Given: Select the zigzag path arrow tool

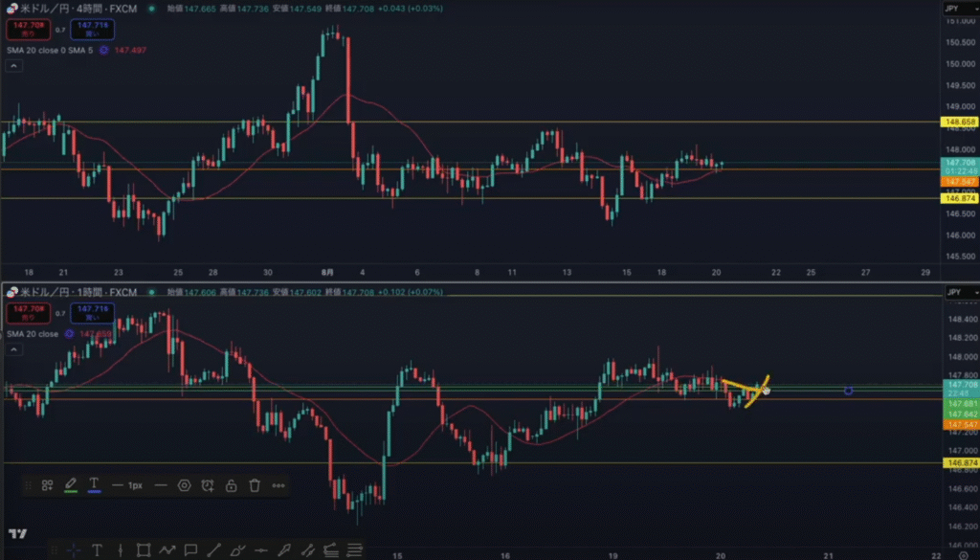Looking at the screenshot, I should 167,550.
